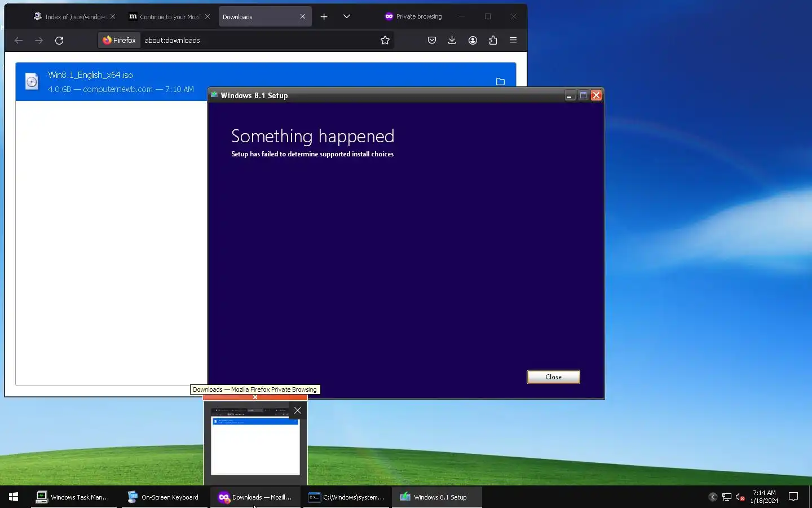Click the Firefox identity badge in address bar

click(120, 40)
